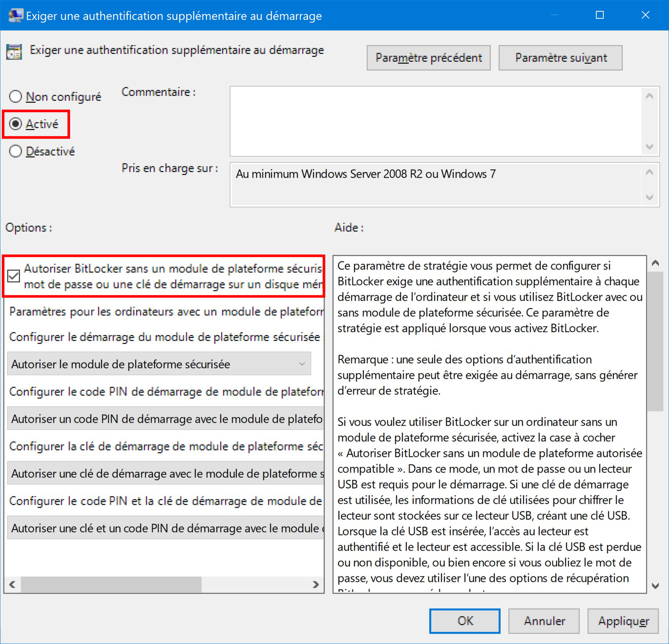Click the Aide pane scroll up arrow
The height and width of the screenshot is (644, 669).
656,263
